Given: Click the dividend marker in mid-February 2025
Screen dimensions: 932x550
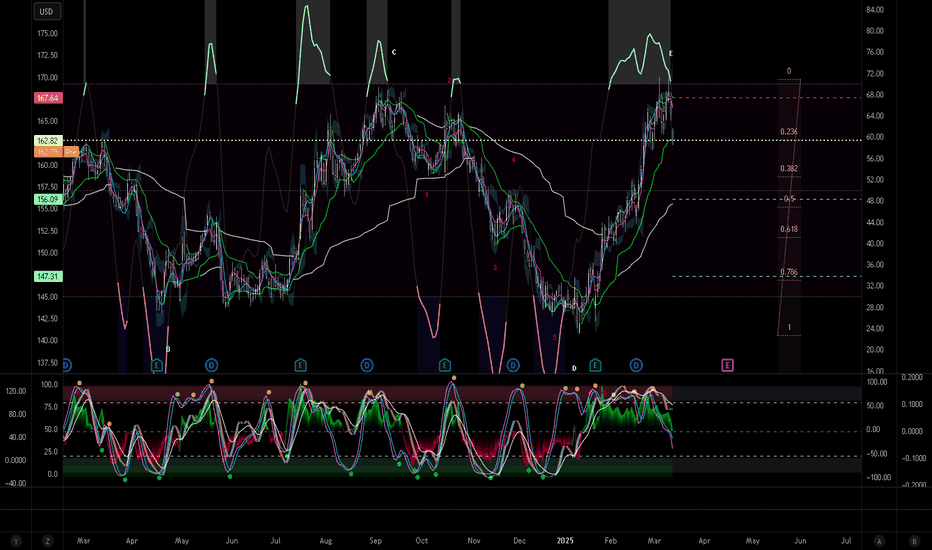Looking at the screenshot, I should pos(636,365).
